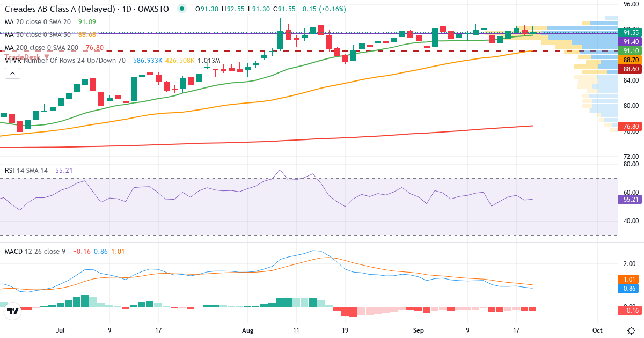This screenshot has width=644, height=338.
Task: Click the purple 55.21 RSI axis label
Action: click(629, 199)
